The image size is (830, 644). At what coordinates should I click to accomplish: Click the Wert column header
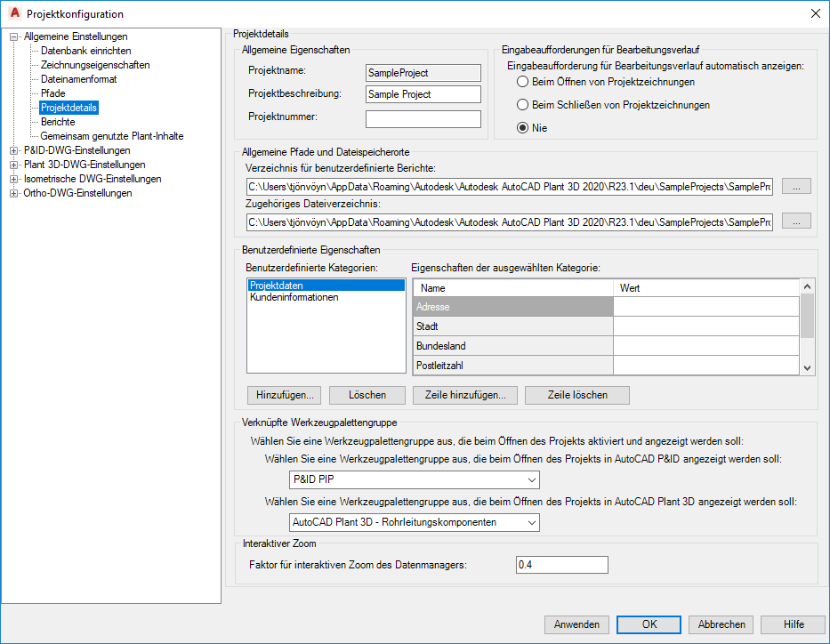tap(706, 288)
